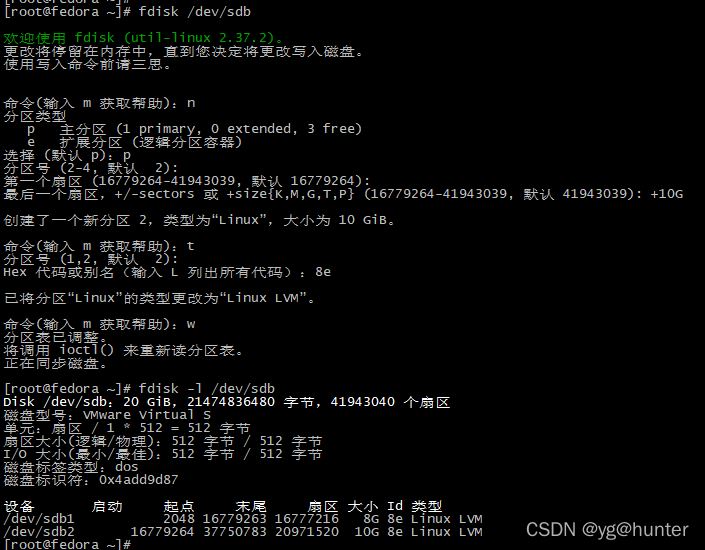This screenshot has height=550, width=705.
Task: Click the 'w' write command
Action: tap(191, 325)
